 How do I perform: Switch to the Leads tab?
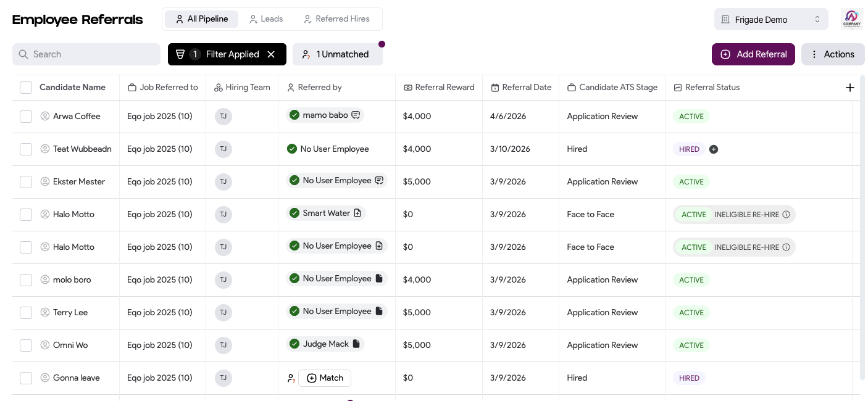(266, 19)
